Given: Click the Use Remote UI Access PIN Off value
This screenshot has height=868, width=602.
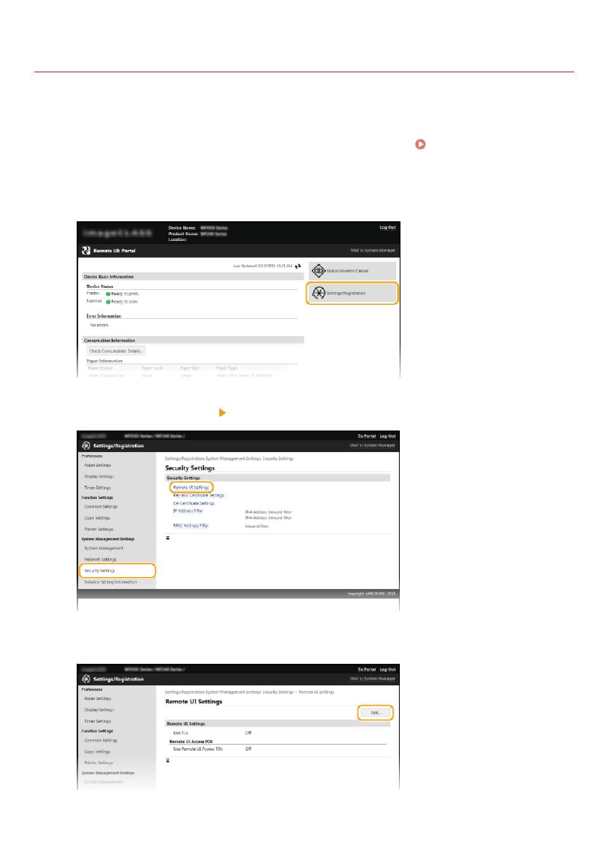Looking at the screenshot, I should pos(248,749).
